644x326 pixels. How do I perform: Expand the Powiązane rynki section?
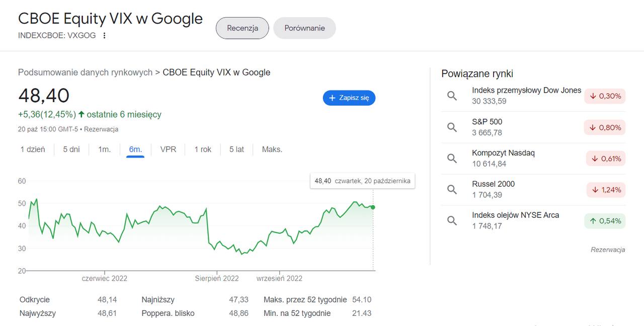point(476,73)
